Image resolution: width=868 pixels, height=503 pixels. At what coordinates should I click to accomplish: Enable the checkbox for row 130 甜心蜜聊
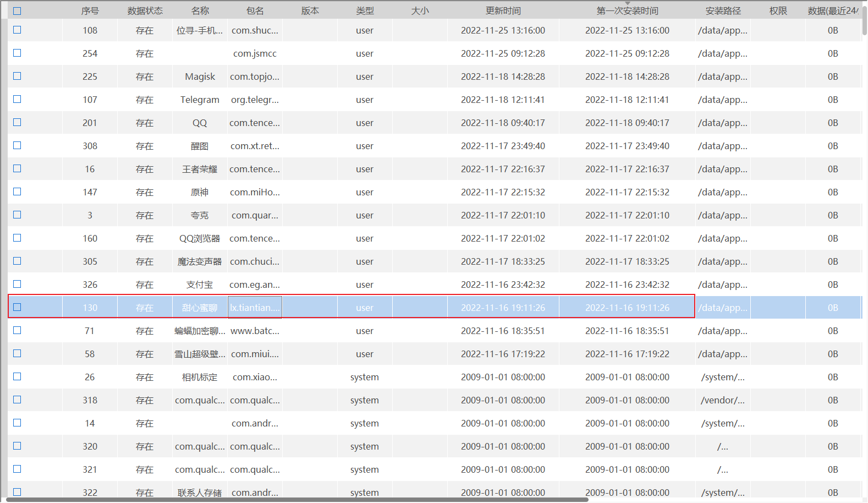(x=17, y=308)
